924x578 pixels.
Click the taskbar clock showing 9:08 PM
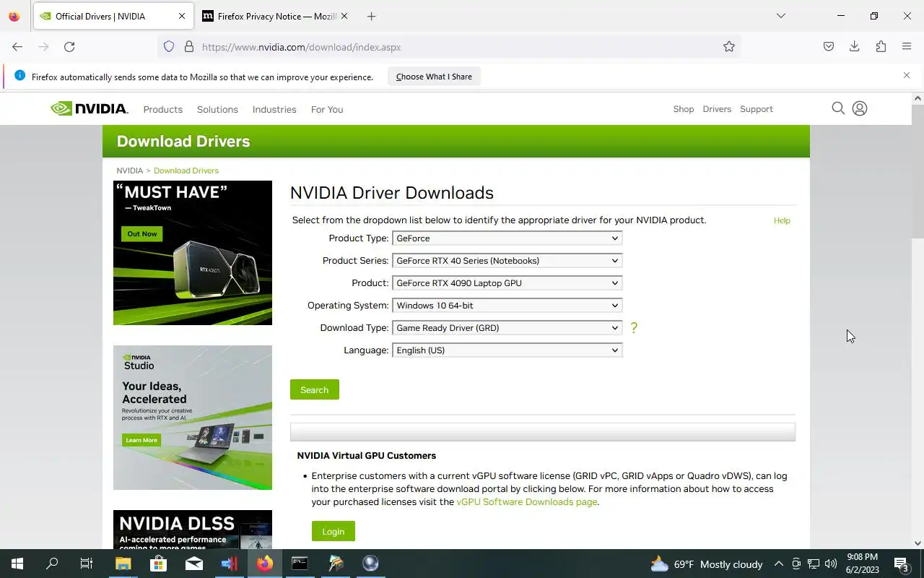[x=863, y=564]
